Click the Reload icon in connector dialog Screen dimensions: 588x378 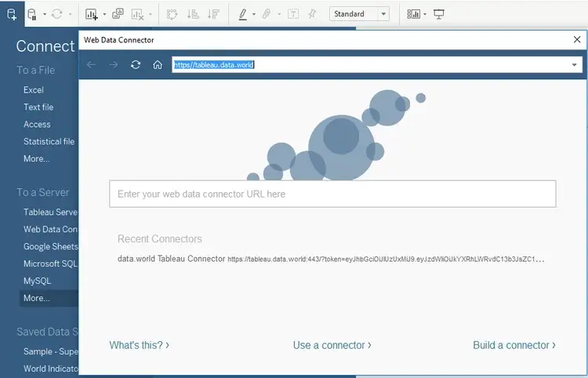pyautogui.click(x=136, y=65)
